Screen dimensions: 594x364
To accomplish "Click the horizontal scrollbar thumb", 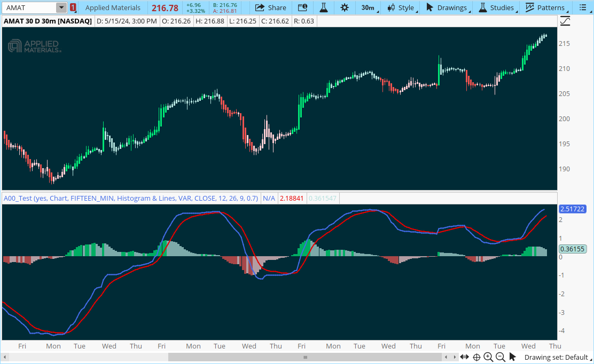I will point(305,357).
